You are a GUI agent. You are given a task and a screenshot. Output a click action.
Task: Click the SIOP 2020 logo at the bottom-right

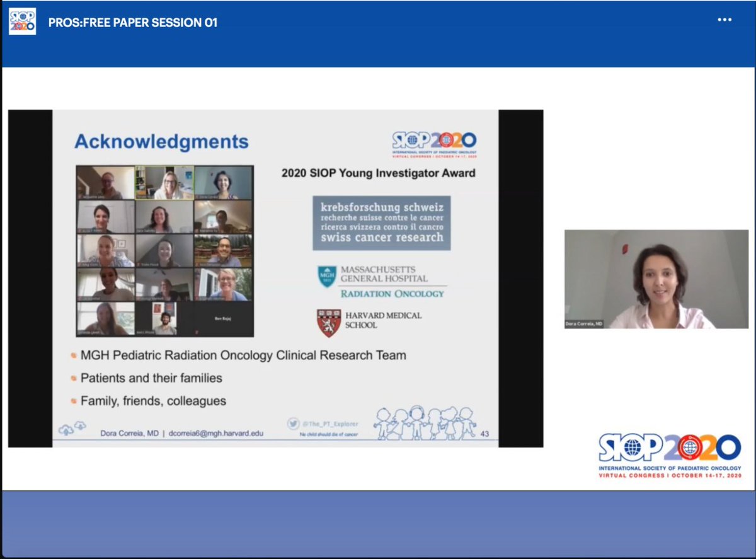(x=671, y=451)
